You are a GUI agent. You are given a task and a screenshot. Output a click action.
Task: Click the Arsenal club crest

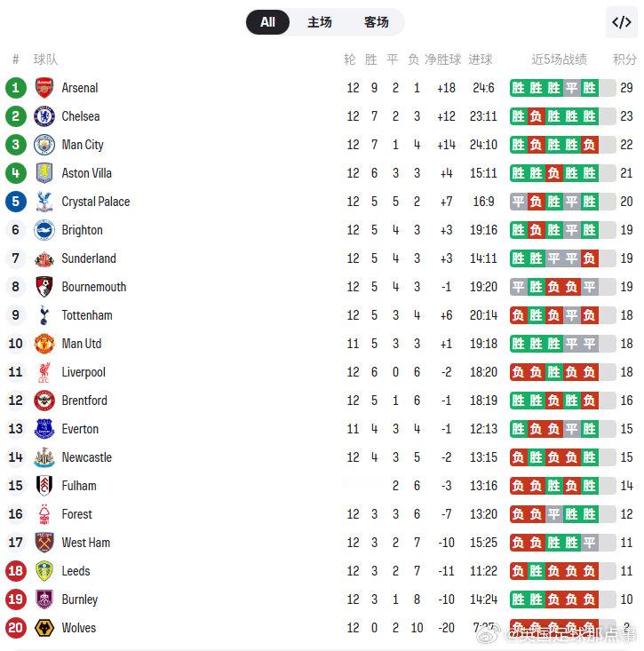44,88
